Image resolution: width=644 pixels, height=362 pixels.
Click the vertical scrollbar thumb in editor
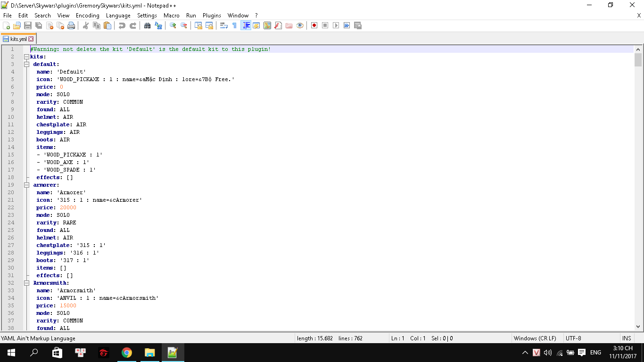[x=638, y=60]
